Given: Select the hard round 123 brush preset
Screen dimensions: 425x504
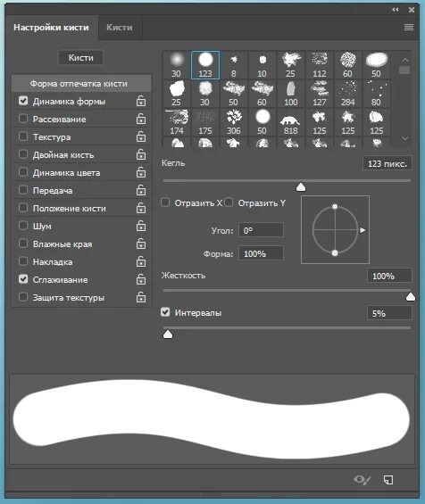Looking at the screenshot, I should click(x=205, y=65).
